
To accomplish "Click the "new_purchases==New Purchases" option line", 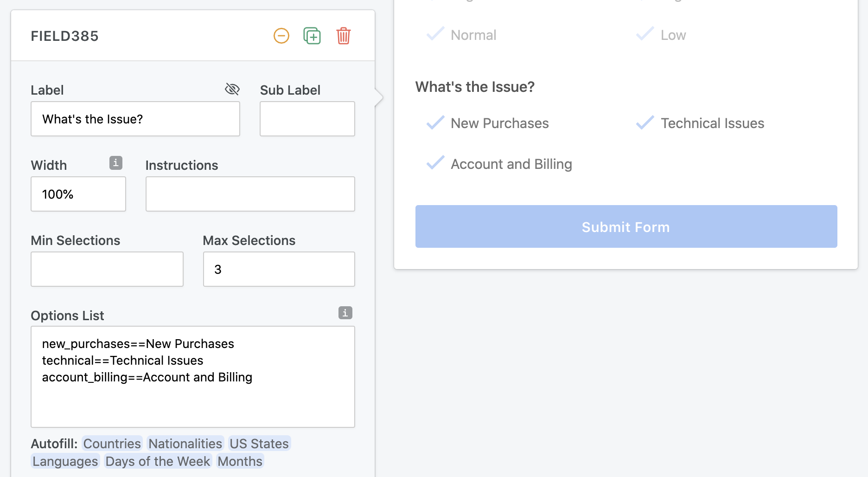I will [138, 344].
